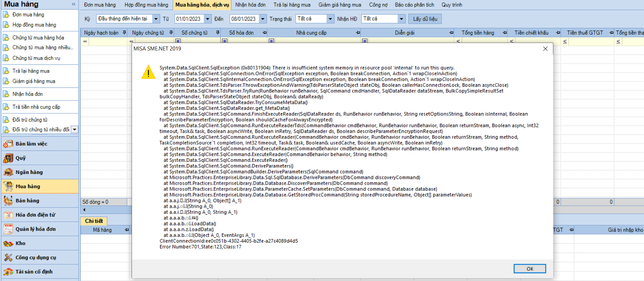Click OK in the error dialog
The width and height of the screenshot is (644, 281).
(530, 269)
